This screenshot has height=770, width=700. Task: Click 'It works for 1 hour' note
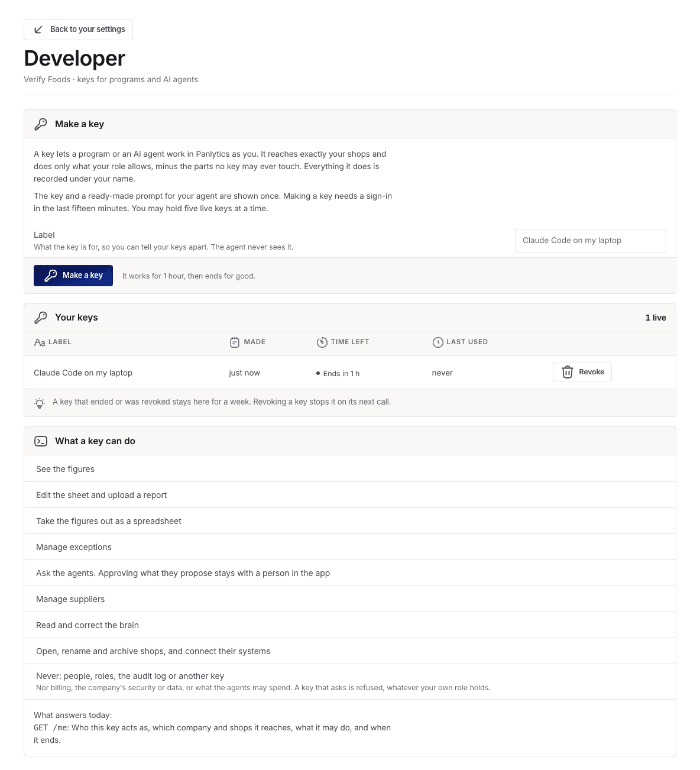point(189,276)
